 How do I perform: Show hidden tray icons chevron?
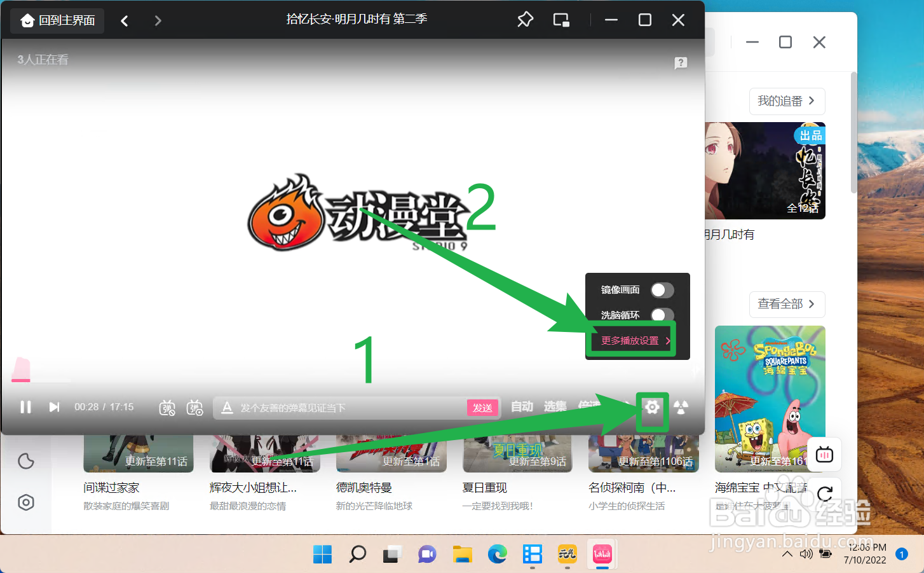click(x=787, y=554)
